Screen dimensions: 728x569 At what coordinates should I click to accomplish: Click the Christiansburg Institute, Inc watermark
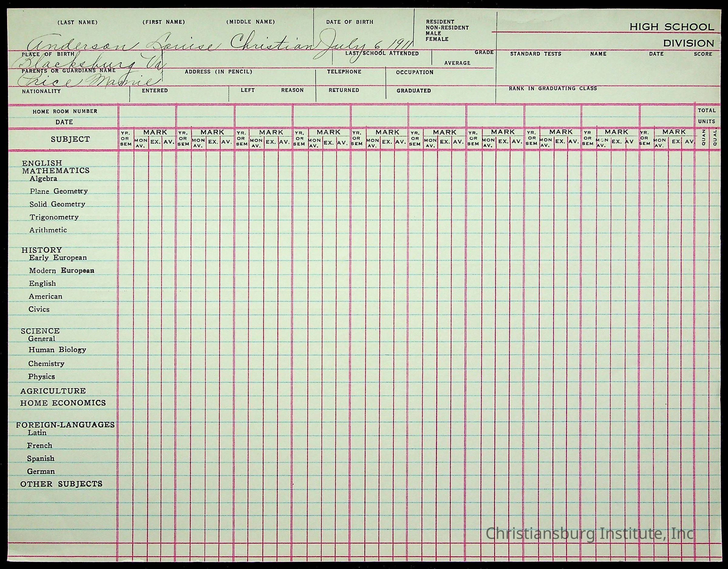tap(590, 534)
